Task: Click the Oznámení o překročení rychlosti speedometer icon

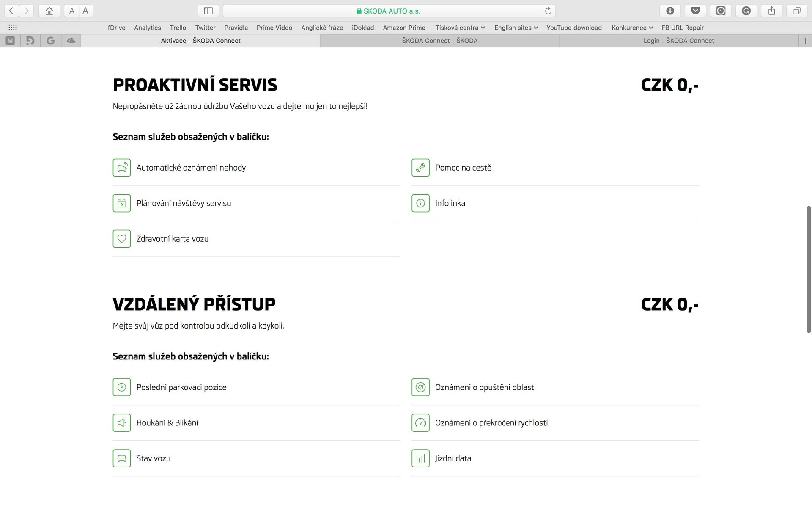Action: [420, 423]
